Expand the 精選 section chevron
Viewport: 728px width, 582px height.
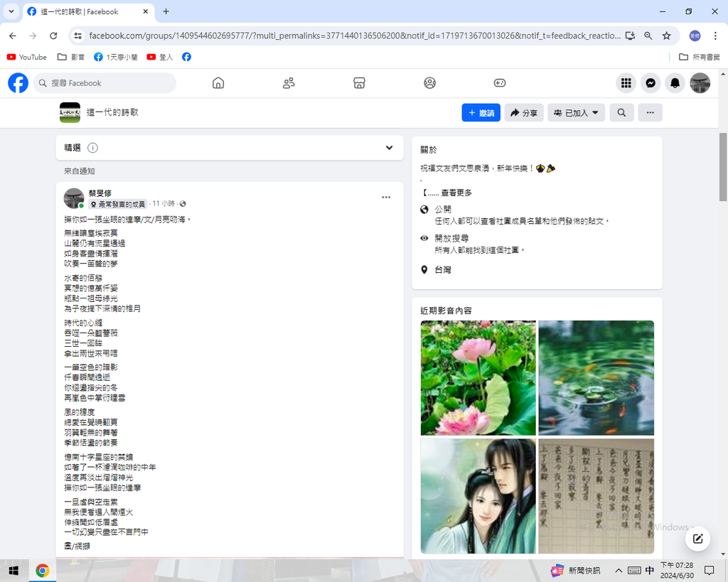point(389,148)
